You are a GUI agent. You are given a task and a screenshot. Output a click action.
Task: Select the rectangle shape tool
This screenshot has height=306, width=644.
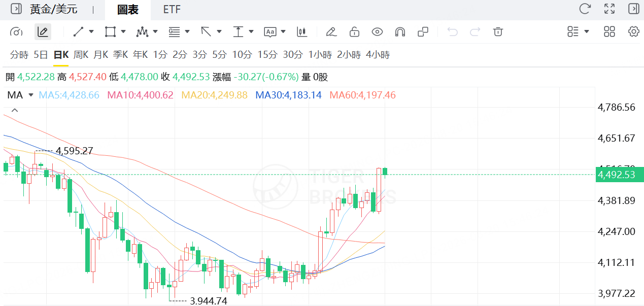click(x=110, y=32)
